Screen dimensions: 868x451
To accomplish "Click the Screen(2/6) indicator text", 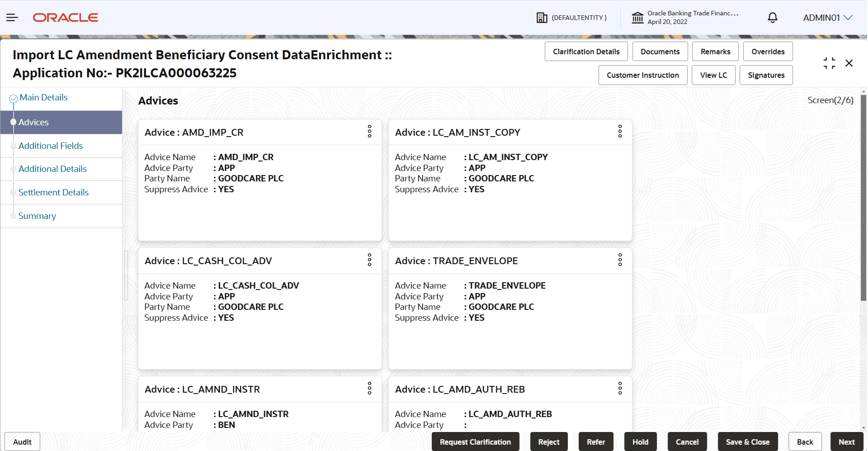I will (x=830, y=100).
